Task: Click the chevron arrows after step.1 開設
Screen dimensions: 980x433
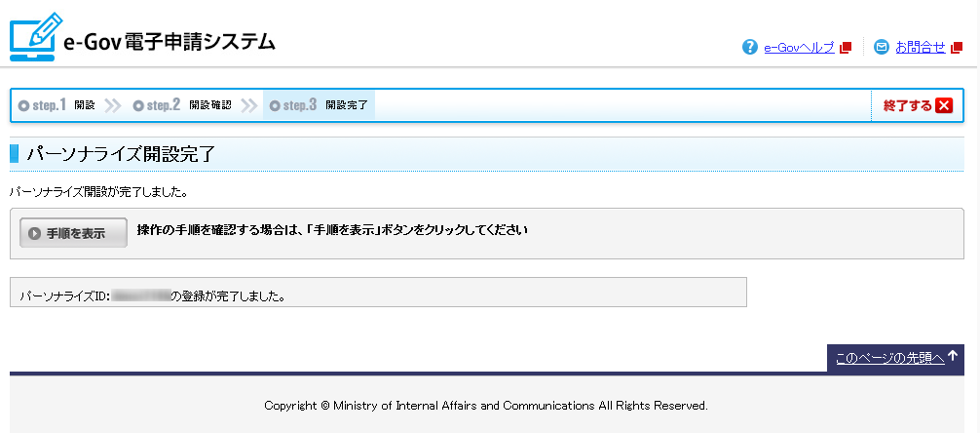Action: pyautogui.click(x=113, y=105)
